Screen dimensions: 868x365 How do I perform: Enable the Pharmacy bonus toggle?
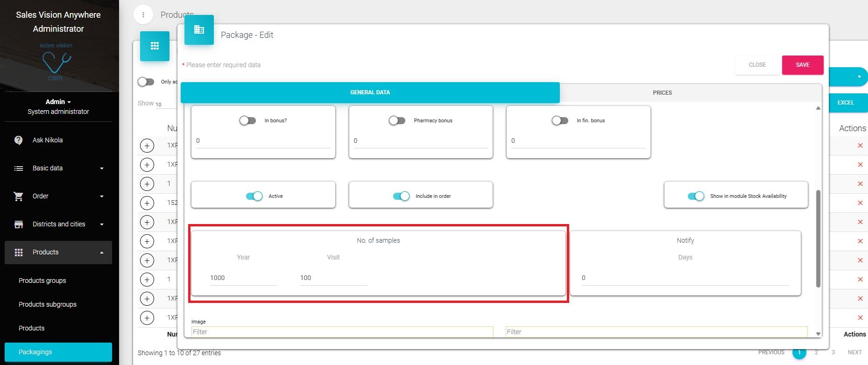(397, 120)
